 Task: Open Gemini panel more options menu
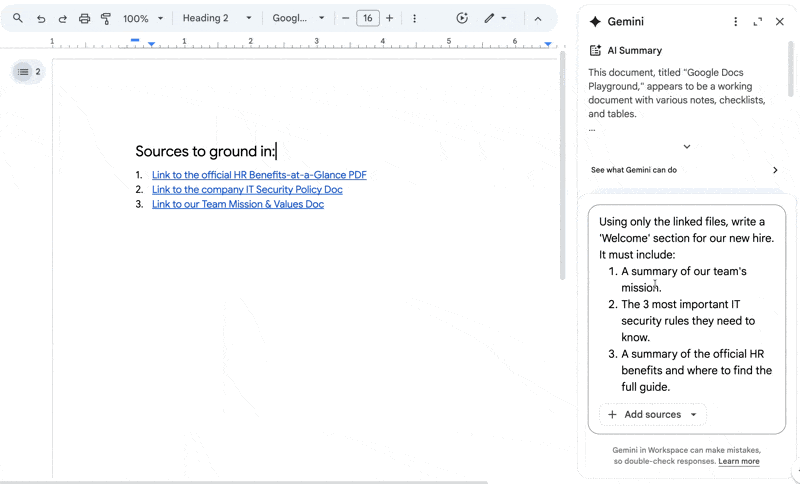736,22
